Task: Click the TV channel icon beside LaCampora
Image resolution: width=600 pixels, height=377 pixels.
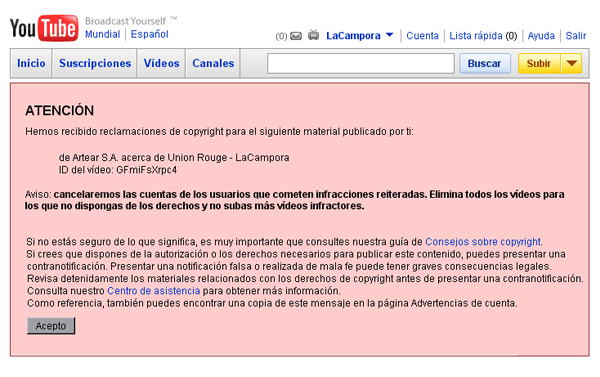Action: point(313,35)
